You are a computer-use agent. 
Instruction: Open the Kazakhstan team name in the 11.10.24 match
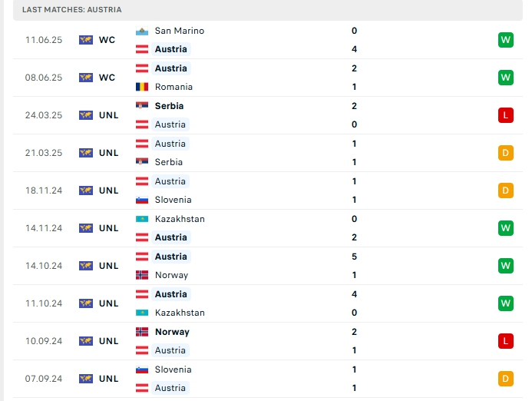[180, 313]
